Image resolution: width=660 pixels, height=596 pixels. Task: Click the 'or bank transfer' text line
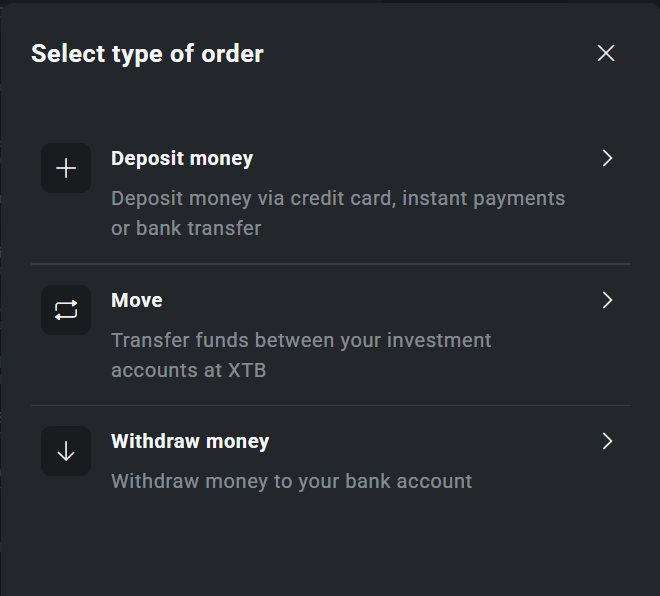coord(186,228)
